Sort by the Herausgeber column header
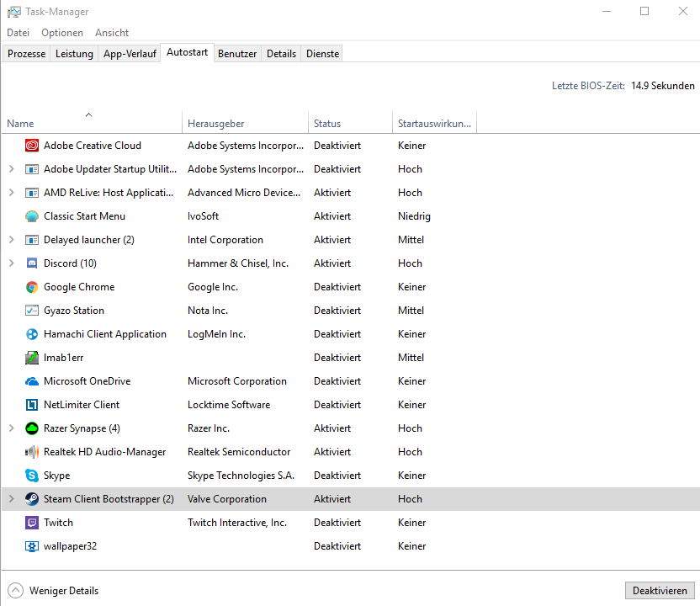 245,123
